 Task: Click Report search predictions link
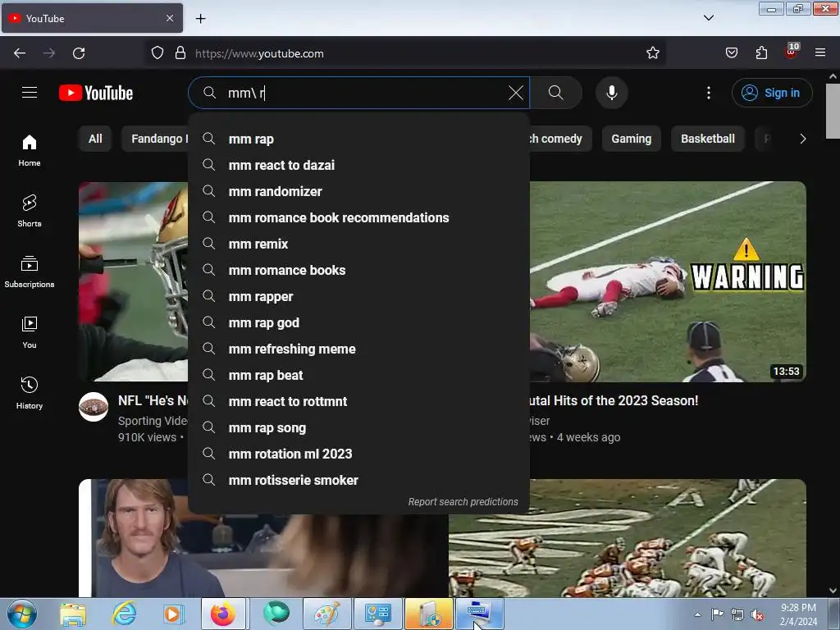[463, 501]
